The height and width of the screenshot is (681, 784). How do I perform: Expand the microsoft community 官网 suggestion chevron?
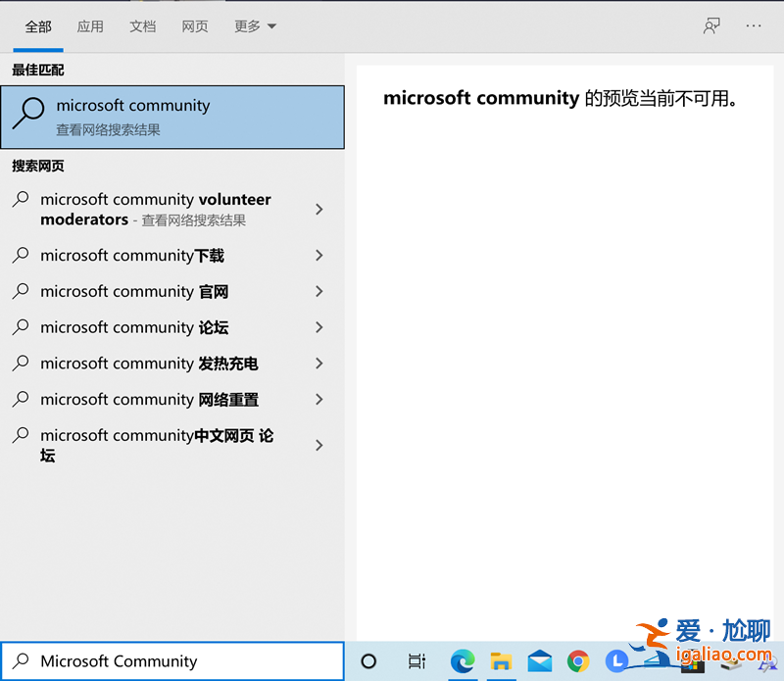[x=318, y=291]
